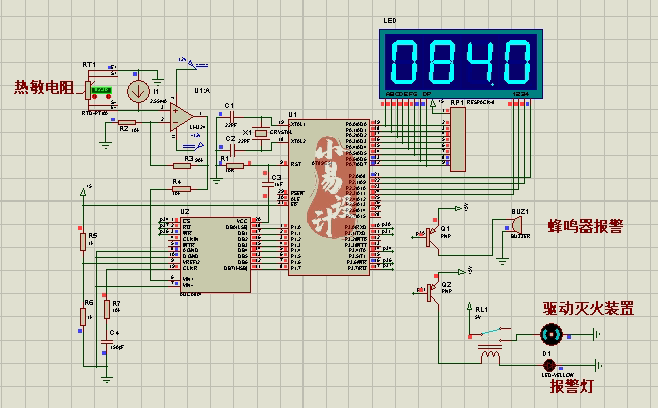Click the ground symbol below resistor R2
This screenshot has height=408, width=658.
(106, 145)
